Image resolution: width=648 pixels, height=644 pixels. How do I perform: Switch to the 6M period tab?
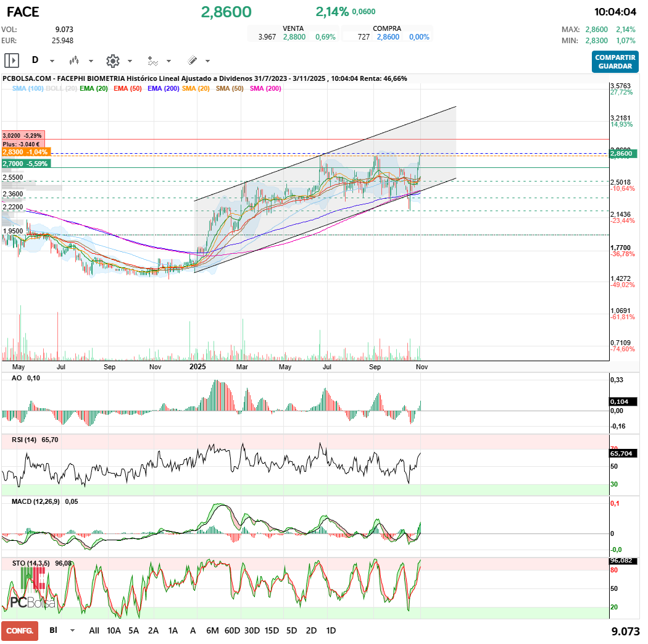click(x=212, y=631)
